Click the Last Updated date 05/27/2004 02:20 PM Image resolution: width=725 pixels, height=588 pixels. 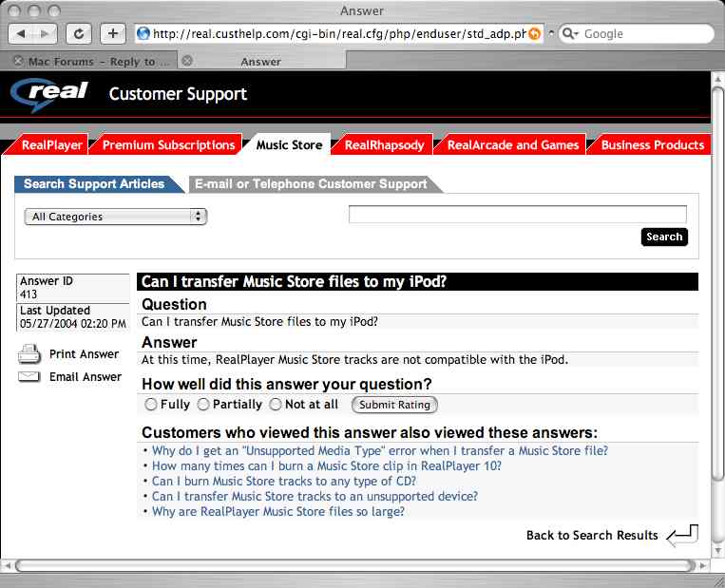coord(73,324)
